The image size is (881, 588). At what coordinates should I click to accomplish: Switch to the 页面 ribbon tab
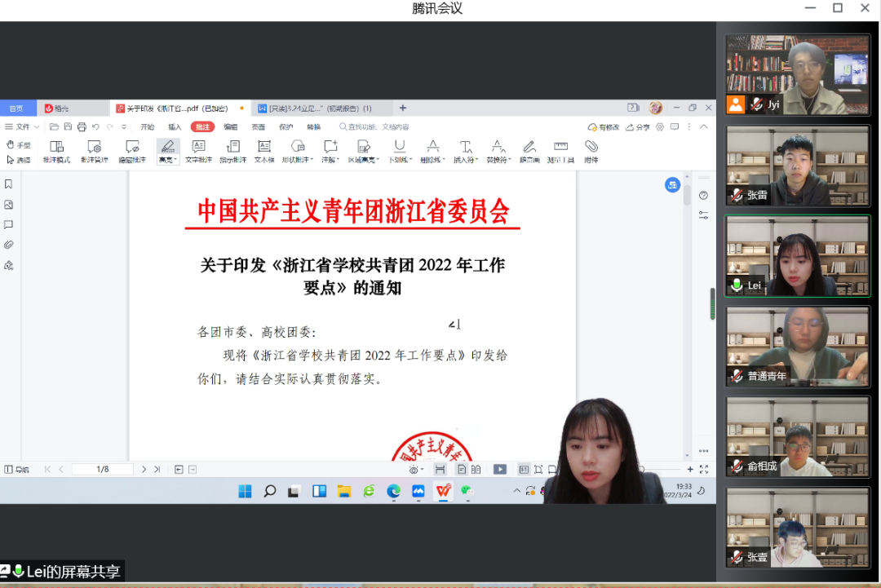(258, 127)
